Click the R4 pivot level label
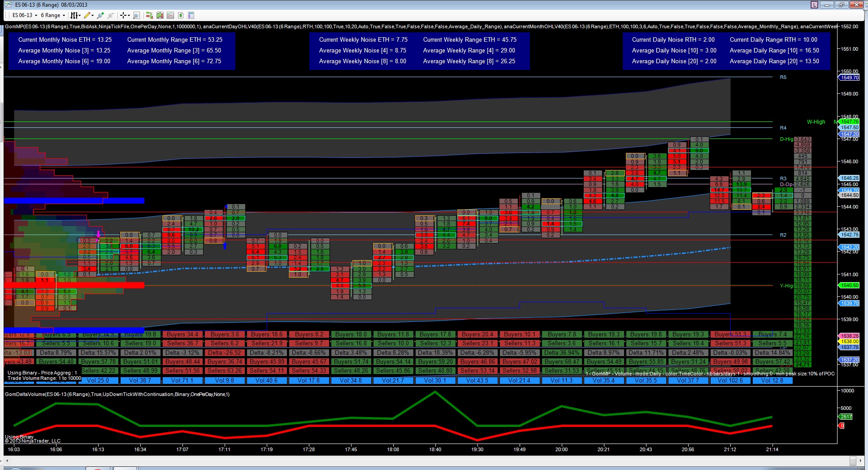The image size is (868, 470). [x=783, y=128]
